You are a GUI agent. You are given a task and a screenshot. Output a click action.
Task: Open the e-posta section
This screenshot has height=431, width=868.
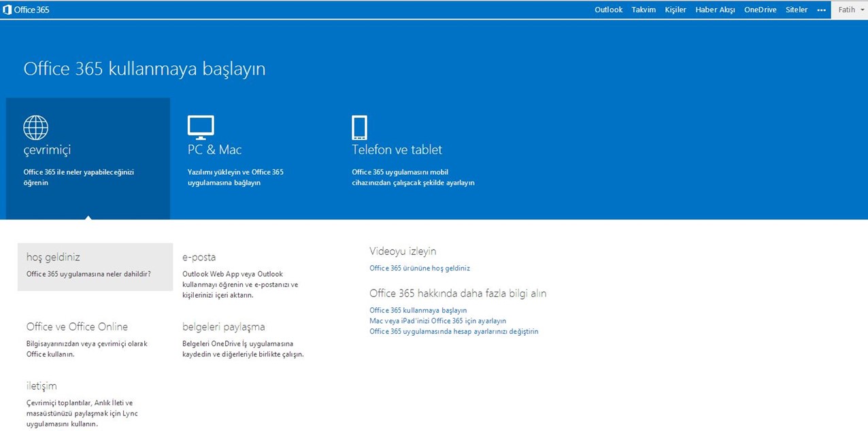point(199,257)
